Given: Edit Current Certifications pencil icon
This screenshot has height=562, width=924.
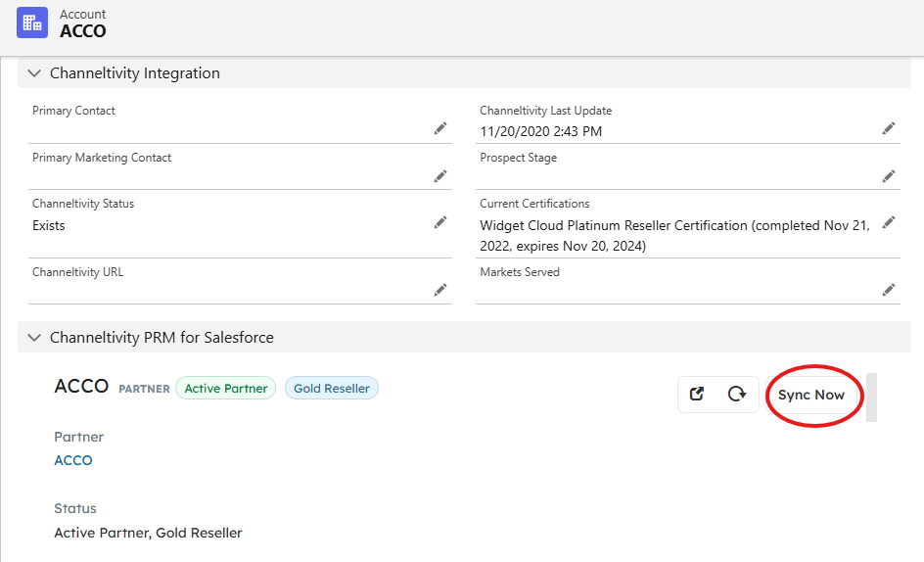Looking at the screenshot, I should [889, 222].
